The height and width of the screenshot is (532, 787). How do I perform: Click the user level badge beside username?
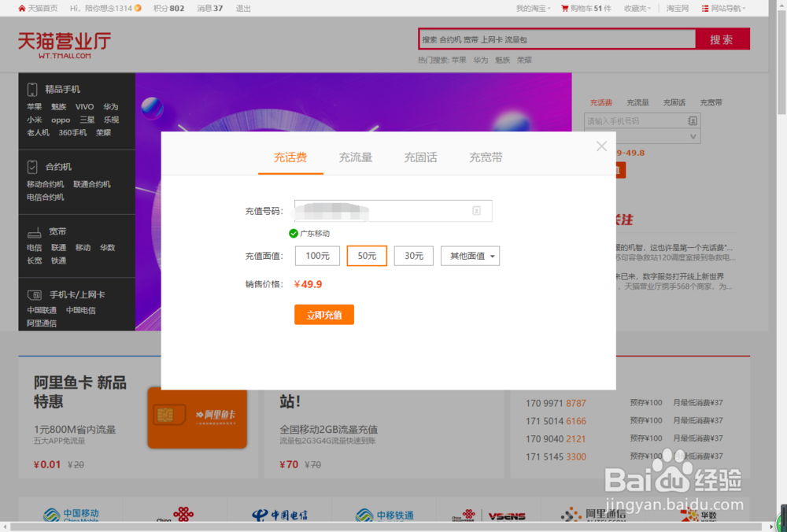pyautogui.click(x=138, y=8)
